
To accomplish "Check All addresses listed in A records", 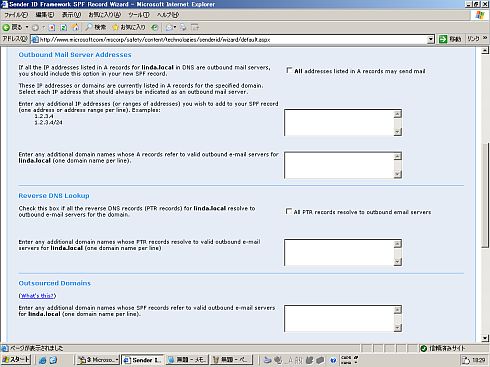I will point(289,70).
